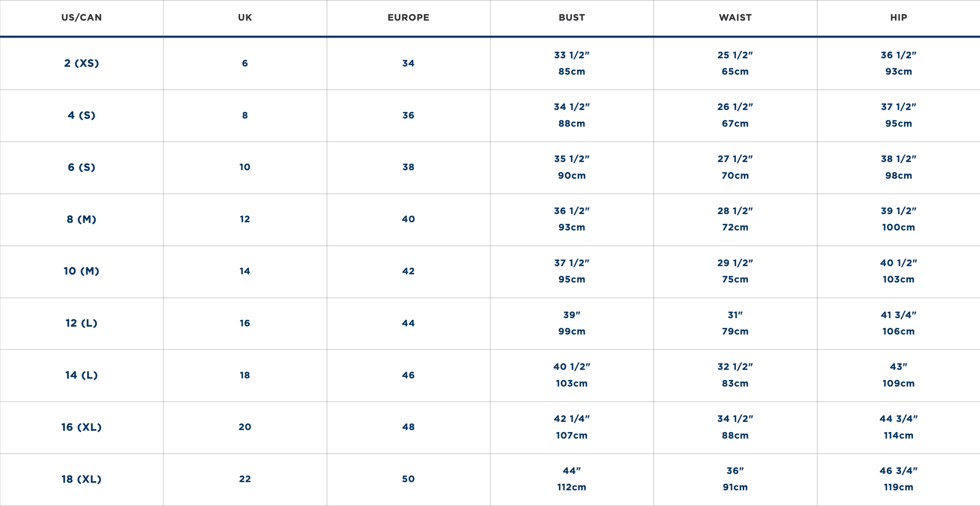This screenshot has height=506, width=980.
Task: Click the US/CAN column header
Action: point(82,18)
